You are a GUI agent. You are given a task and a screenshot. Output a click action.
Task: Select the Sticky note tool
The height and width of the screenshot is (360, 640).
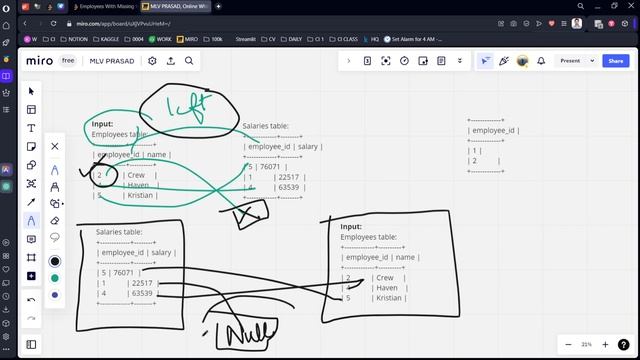click(31, 147)
